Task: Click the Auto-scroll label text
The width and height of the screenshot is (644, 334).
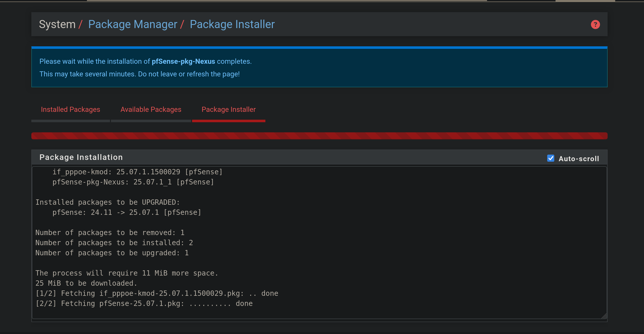Action: 579,159
